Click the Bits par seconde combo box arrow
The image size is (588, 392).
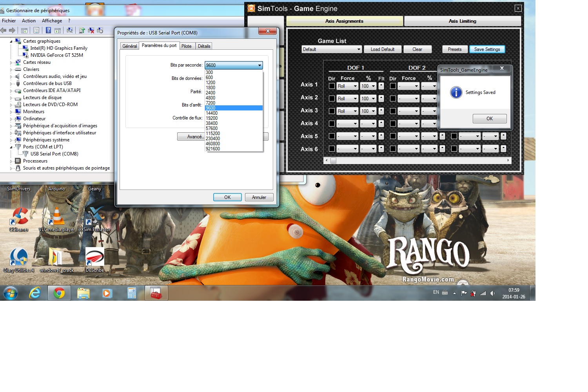click(260, 65)
